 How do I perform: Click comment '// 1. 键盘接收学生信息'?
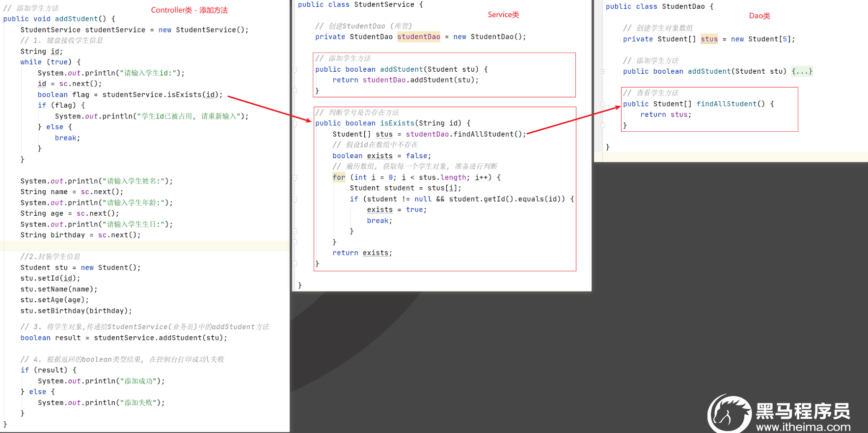pyautogui.click(x=62, y=40)
